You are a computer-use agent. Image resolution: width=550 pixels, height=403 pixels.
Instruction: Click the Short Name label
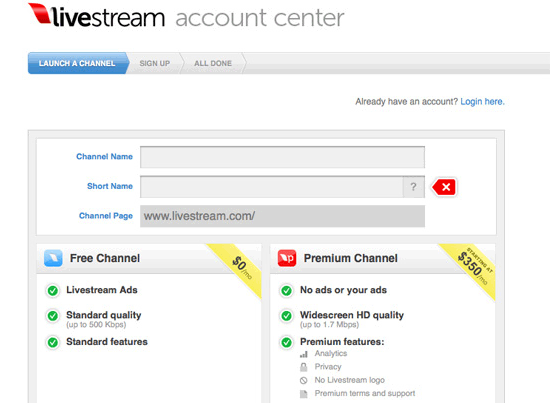point(110,186)
